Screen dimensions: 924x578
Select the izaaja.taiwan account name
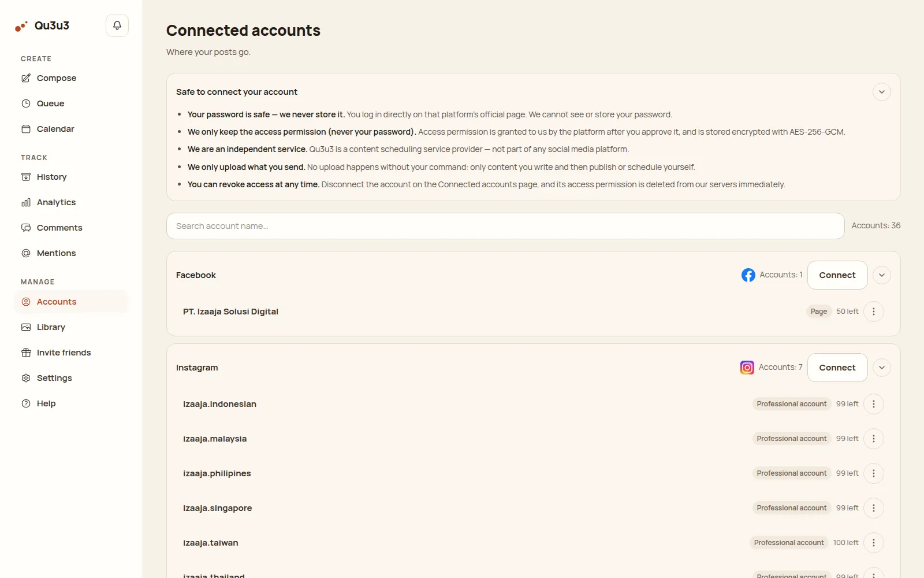tap(211, 543)
